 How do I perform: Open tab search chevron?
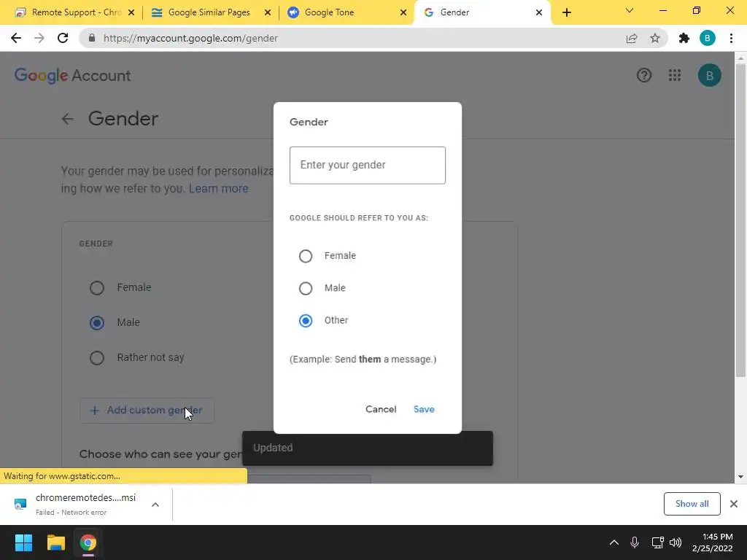pyautogui.click(x=630, y=10)
